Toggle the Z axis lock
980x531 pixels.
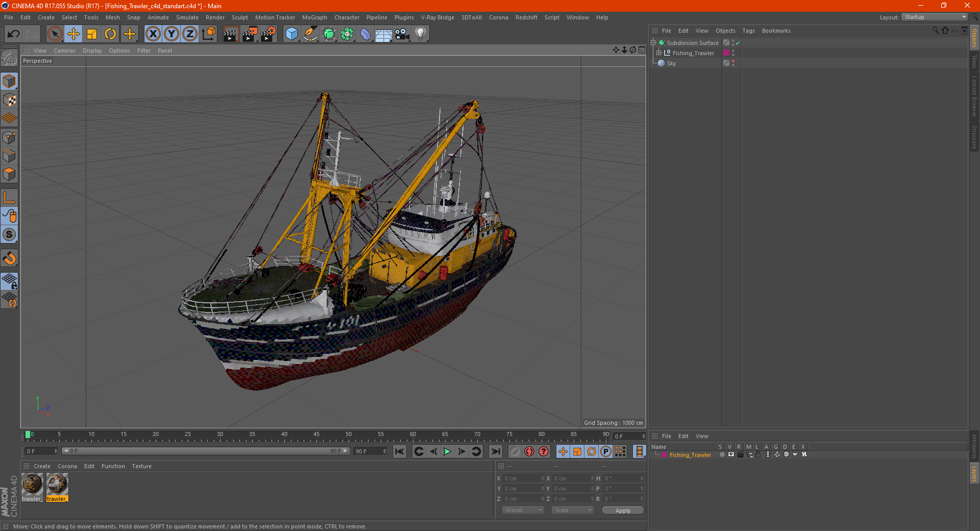[190, 34]
